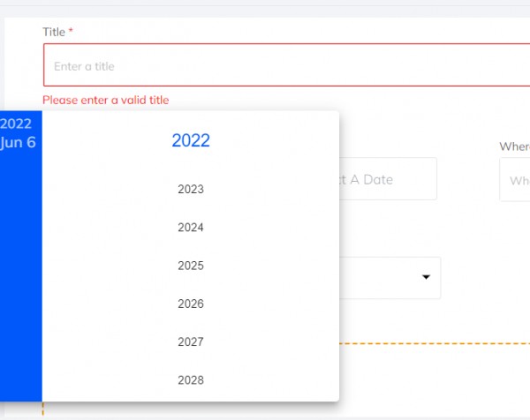Click the 'Please enter a valid title' message

tap(105, 100)
